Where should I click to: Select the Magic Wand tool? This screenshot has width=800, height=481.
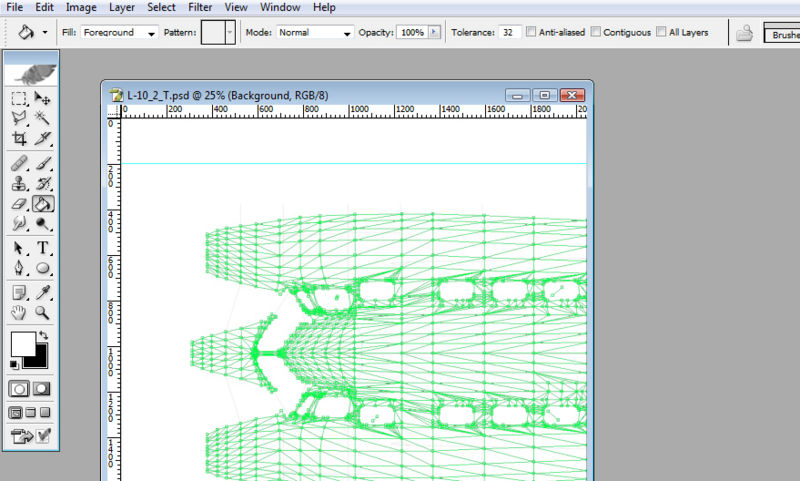click(x=42, y=118)
